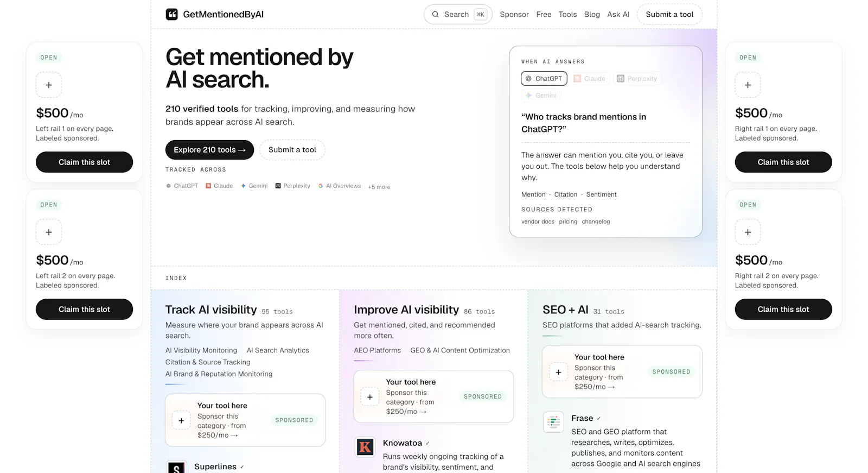Click the Gemini icon under Tracked Across

tap(244, 186)
